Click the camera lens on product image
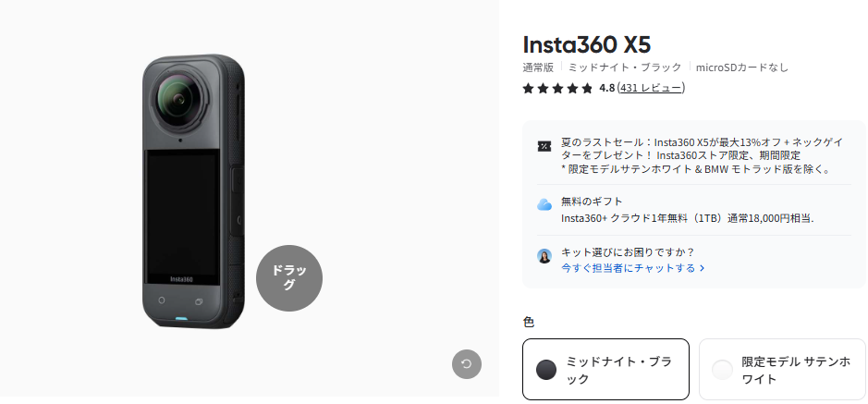The image size is (868, 404). pyautogui.click(x=178, y=100)
